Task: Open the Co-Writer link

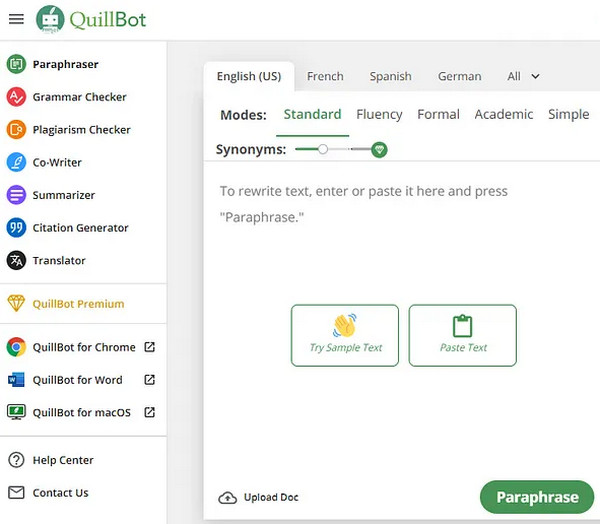Action: click(57, 162)
